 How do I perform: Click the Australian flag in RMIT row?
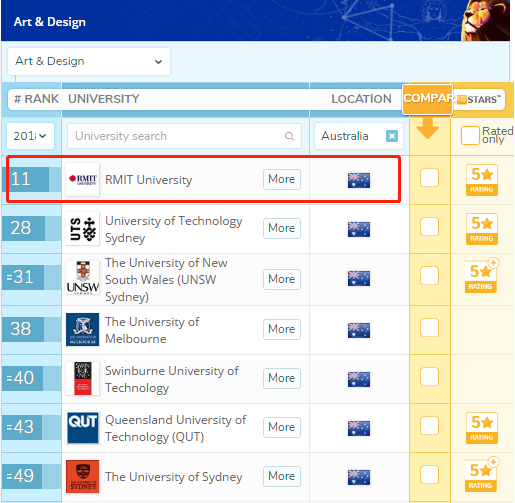click(359, 180)
